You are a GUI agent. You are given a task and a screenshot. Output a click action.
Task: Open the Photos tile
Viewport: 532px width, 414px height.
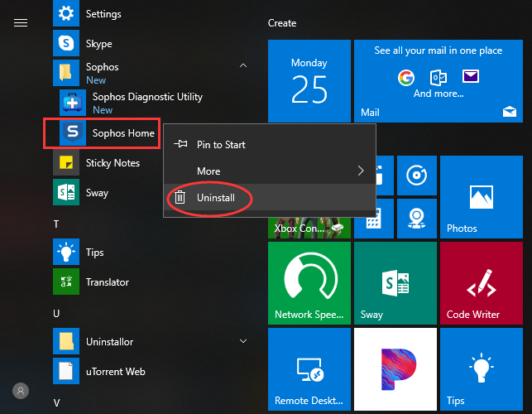(482, 197)
